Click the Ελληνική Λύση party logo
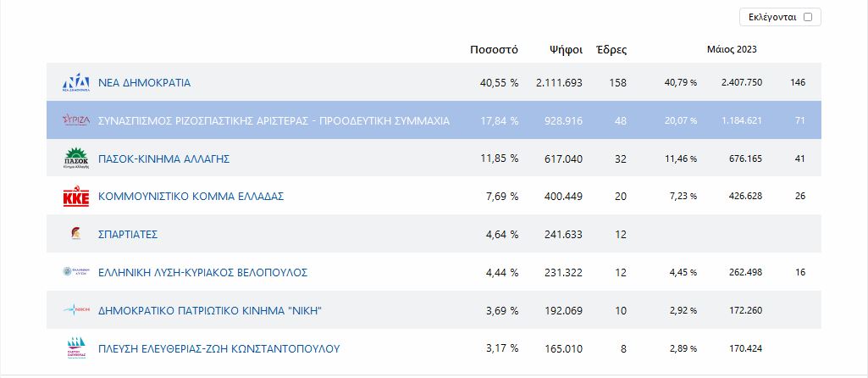Image resolution: width=868 pixels, height=378 pixels. point(76,272)
